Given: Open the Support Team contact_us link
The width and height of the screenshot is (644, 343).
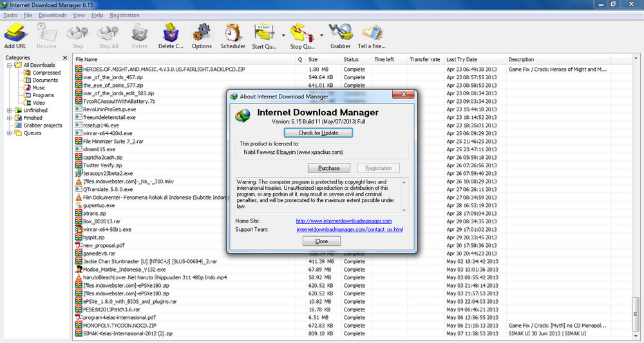Looking at the screenshot, I should click(350, 229).
